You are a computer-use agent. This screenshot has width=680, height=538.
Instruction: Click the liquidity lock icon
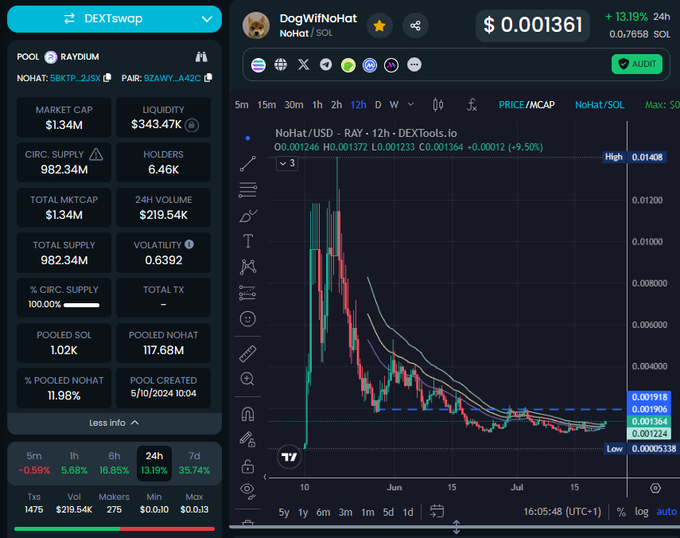(x=192, y=125)
